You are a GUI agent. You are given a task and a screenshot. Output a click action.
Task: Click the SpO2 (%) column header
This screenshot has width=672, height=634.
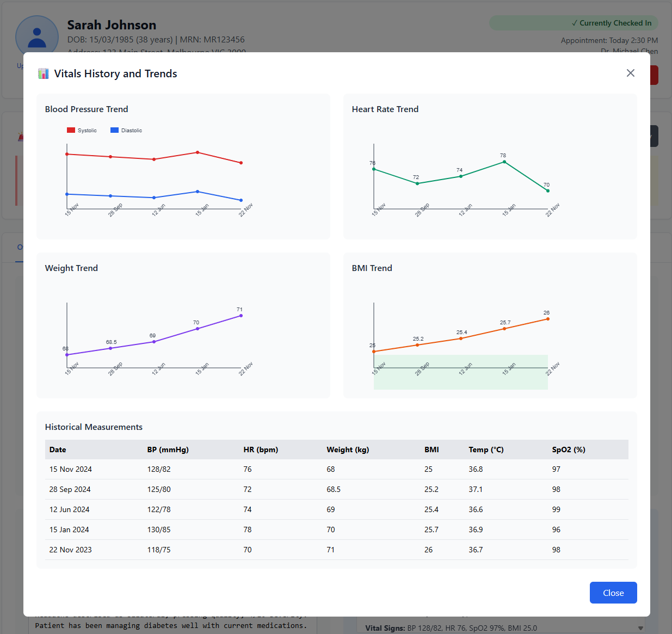pyautogui.click(x=569, y=450)
